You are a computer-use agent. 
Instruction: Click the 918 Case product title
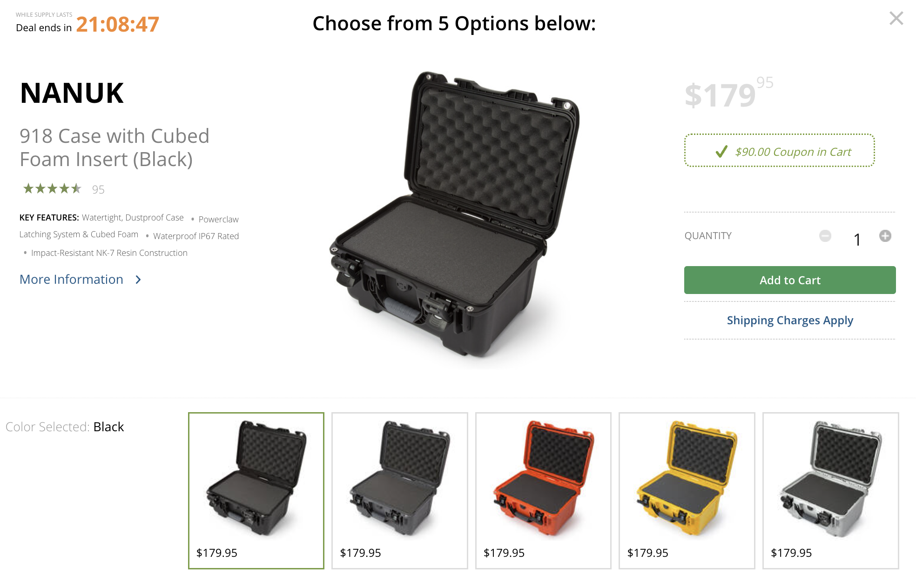(114, 147)
